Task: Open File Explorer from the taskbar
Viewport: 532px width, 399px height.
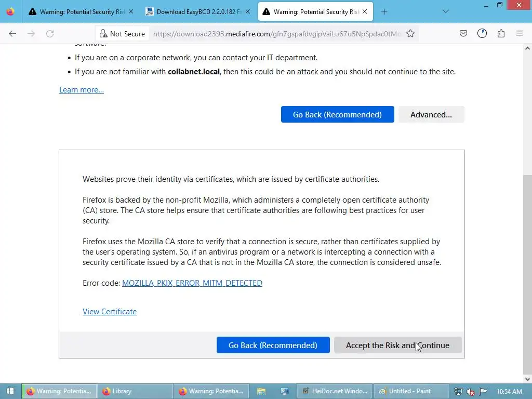Action: 261,391
